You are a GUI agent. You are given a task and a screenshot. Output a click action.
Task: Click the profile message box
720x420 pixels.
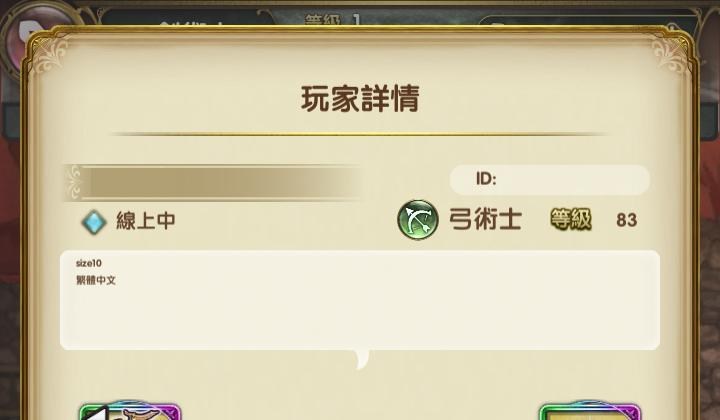(x=360, y=300)
